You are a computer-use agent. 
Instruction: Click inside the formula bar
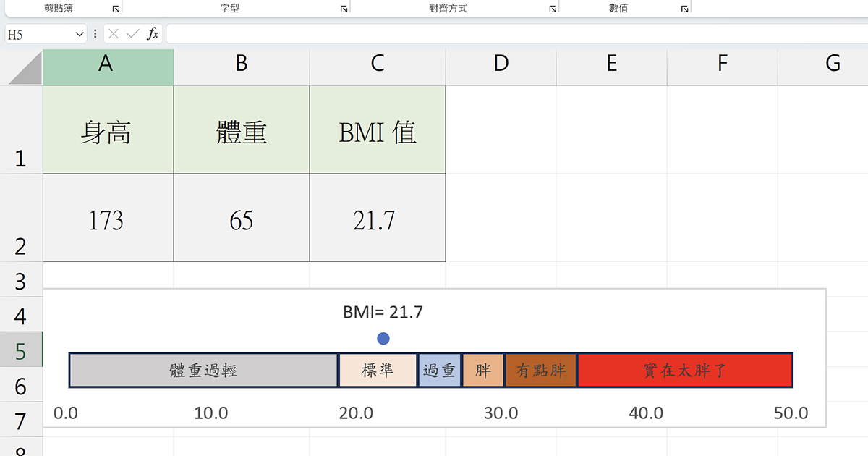(362, 33)
